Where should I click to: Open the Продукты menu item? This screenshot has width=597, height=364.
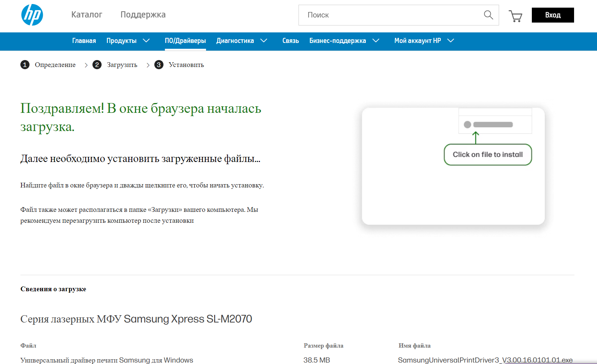[122, 41]
